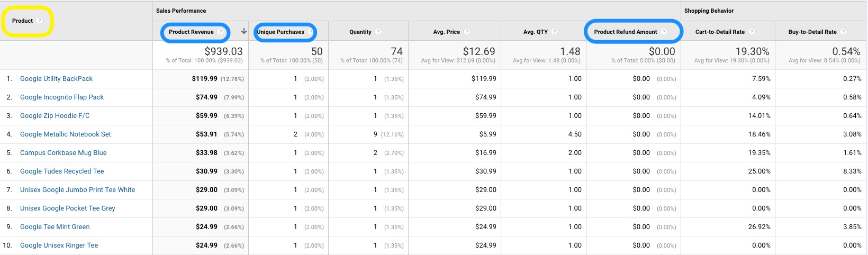Open Buy-to-Detail Rate help icon
Screen dimensions: 868x255
844,32
